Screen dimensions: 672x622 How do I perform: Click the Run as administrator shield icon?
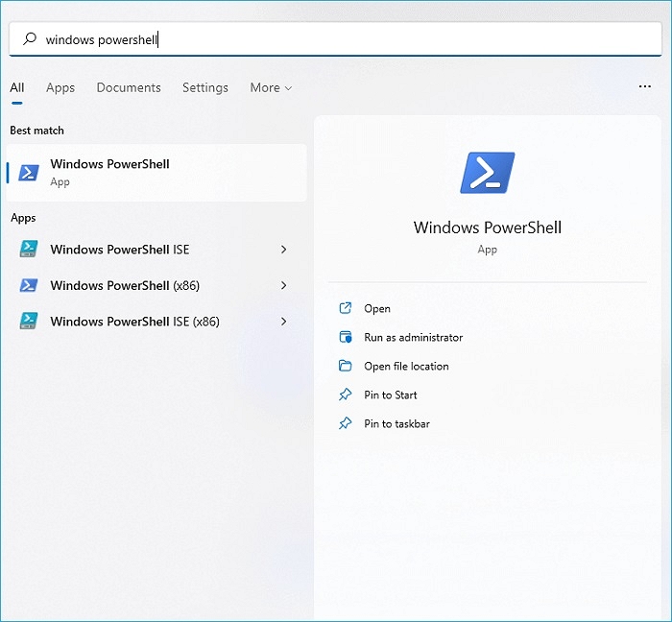(346, 337)
